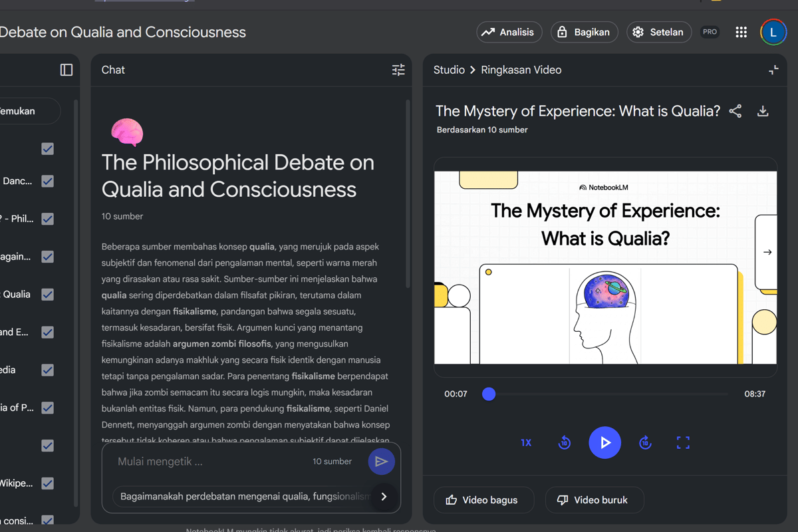Viewport: 798px width, 532px height.
Task: Toggle the Qualia source checkbox
Action: click(48, 294)
